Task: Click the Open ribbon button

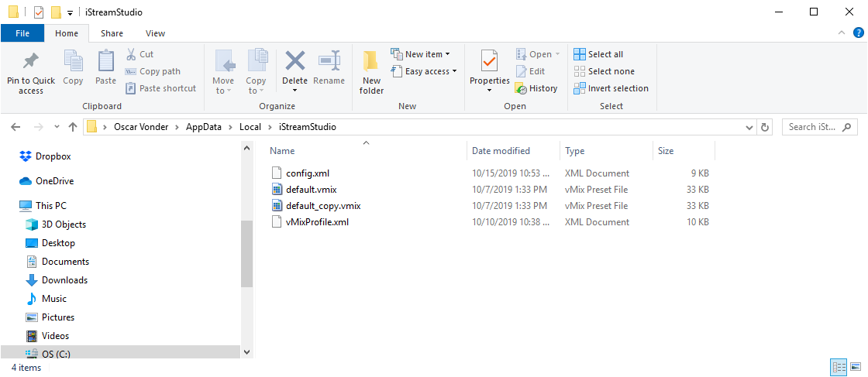Action: (538, 54)
